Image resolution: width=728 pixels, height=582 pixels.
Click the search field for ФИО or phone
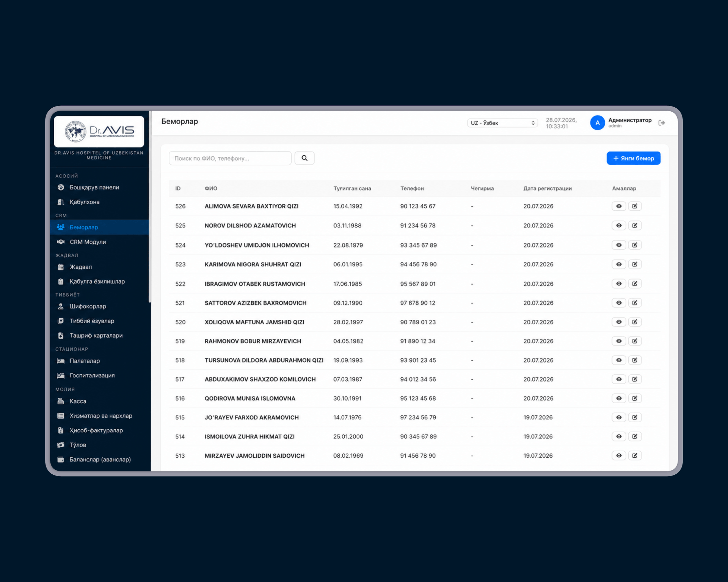230,158
